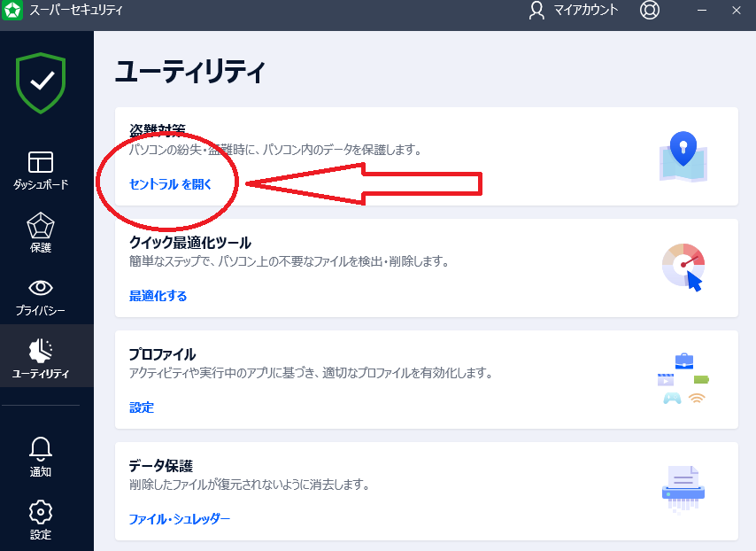Click the quick optimization gauge icon

tap(683, 268)
